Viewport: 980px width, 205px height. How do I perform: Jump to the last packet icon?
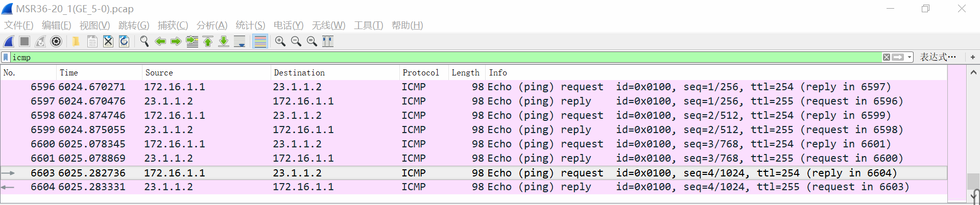pyautogui.click(x=224, y=41)
